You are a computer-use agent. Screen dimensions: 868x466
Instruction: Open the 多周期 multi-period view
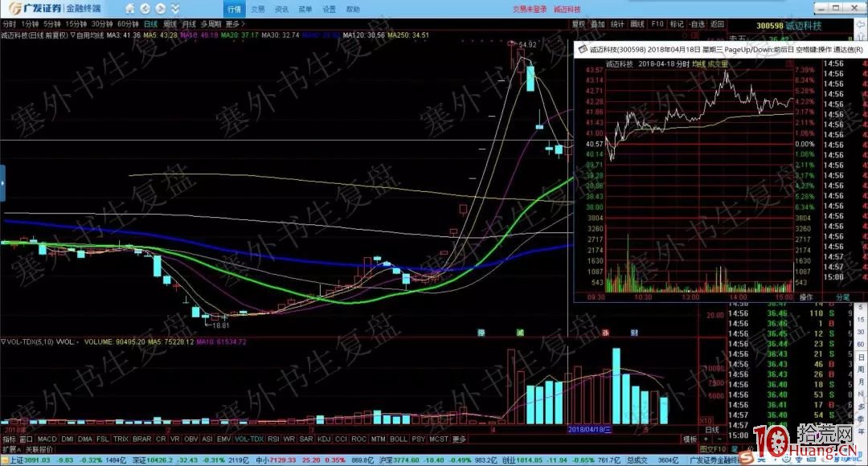211,24
